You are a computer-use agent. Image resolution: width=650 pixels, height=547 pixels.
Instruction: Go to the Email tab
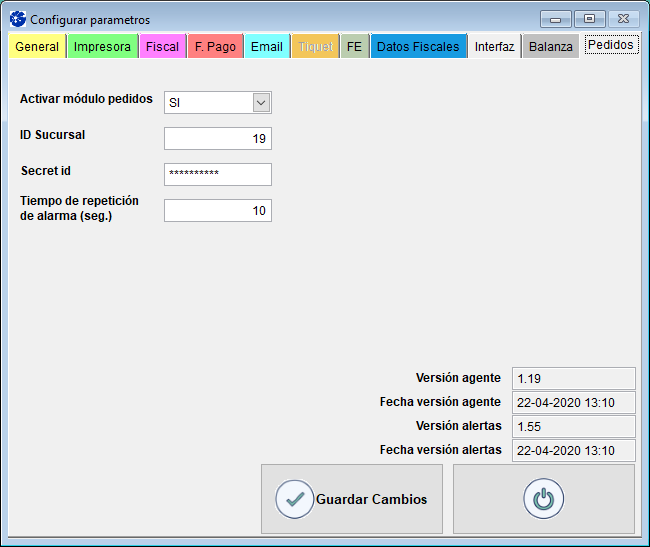(x=266, y=47)
